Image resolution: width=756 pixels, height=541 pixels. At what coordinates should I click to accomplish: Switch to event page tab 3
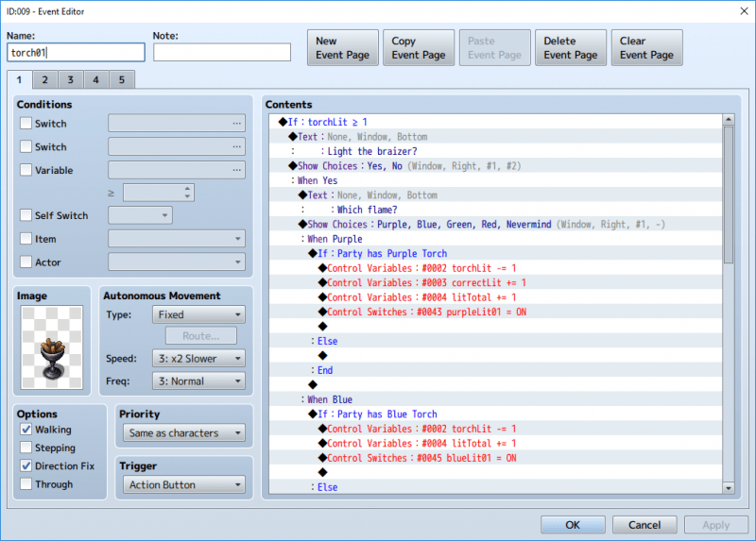[70, 80]
